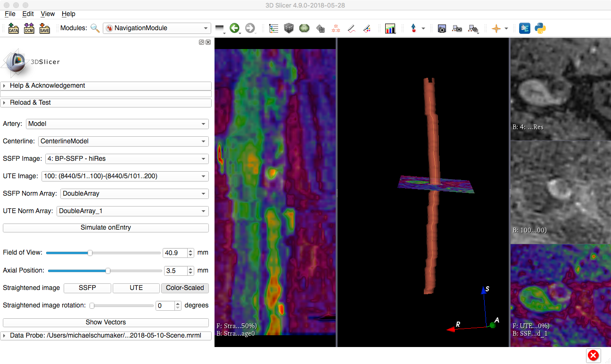Click the module search magnifier icon
This screenshot has width=611, height=364.
[x=95, y=28]
